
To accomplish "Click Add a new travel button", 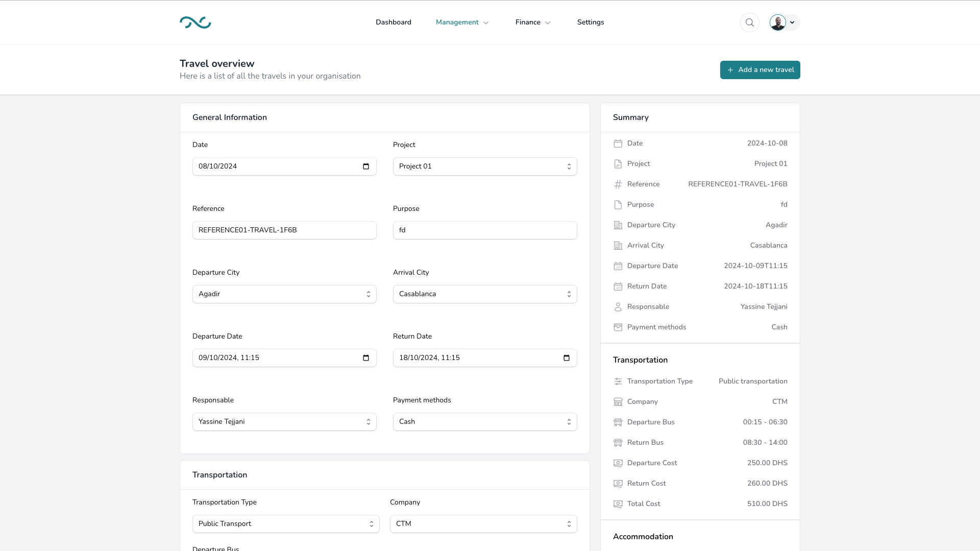I will click(x=759, y=70).
